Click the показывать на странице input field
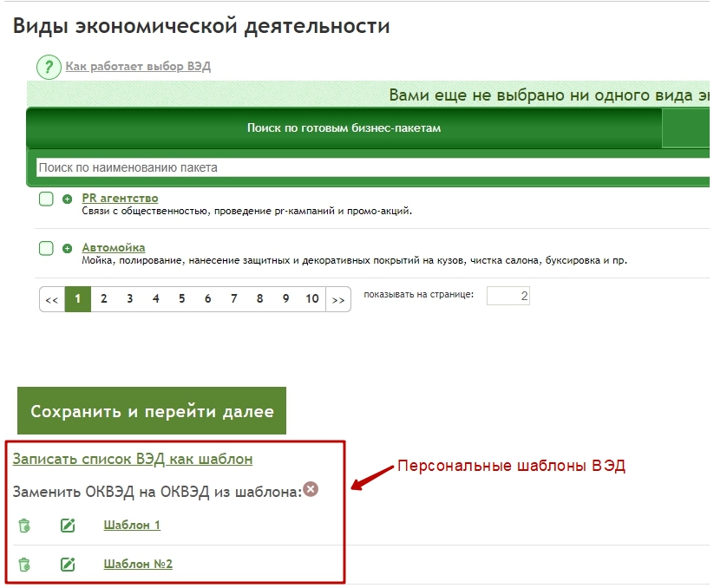The width and height of the screenshot is (714, 588). (x=508, y=296)
